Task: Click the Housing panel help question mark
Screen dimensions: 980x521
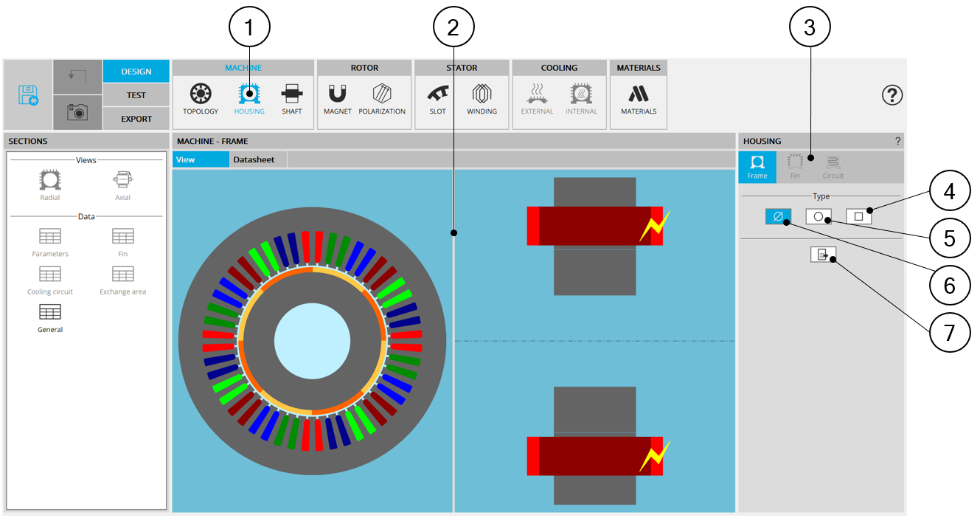Action: [x=897, y=141]
